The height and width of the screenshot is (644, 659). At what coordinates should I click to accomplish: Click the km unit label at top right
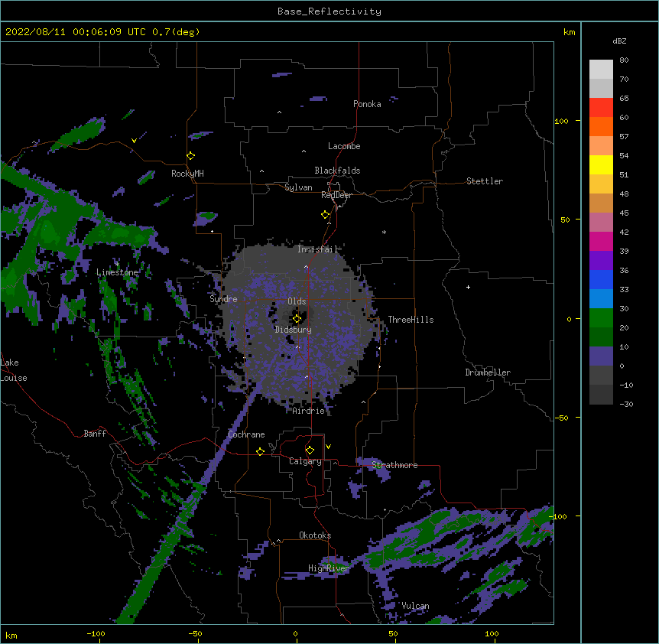tap(570, 32)
